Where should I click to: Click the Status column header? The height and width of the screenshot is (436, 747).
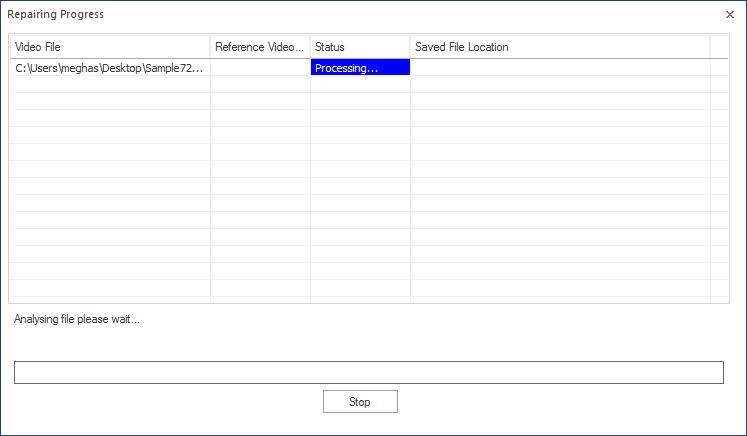click(x=360, y=47)
